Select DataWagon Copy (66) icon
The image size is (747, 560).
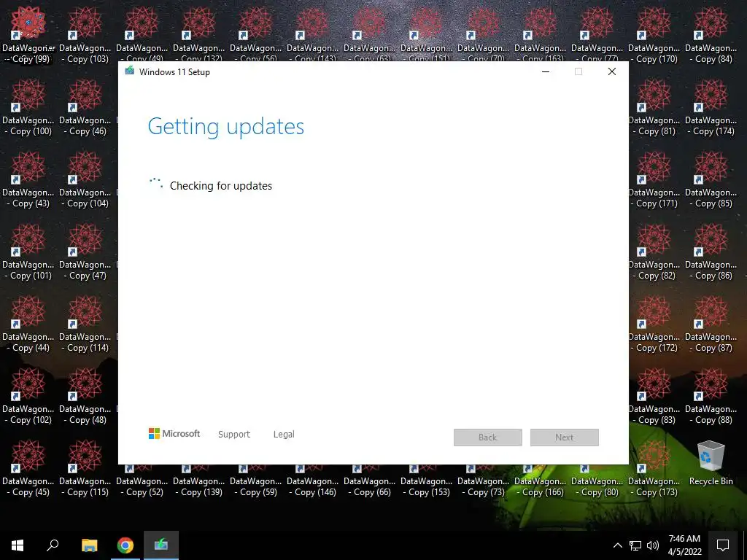[369, 481]
